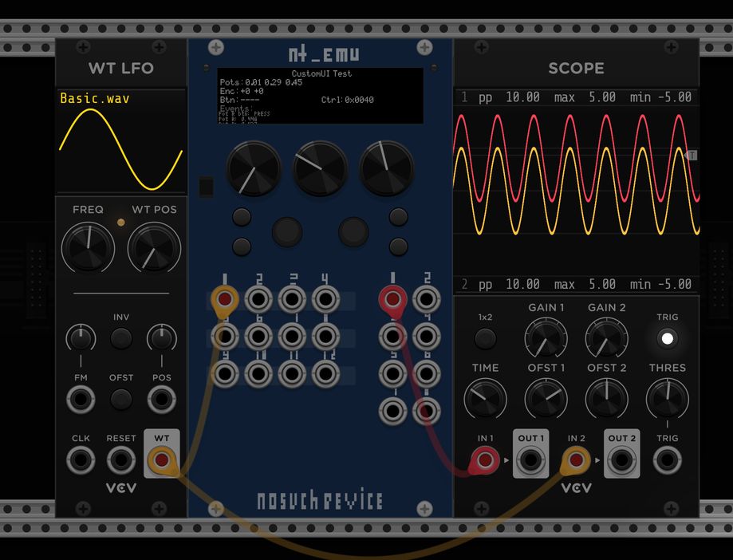Toggle the scope 1x2 mode button

pos(485,338)
